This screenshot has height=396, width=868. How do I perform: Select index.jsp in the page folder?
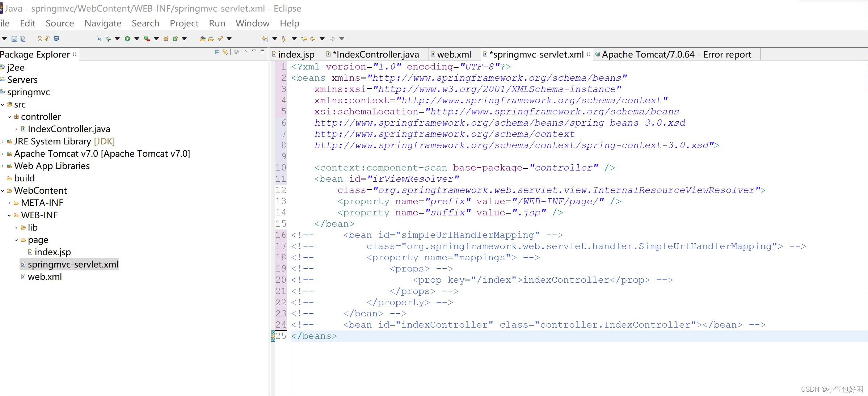[52, 252]
